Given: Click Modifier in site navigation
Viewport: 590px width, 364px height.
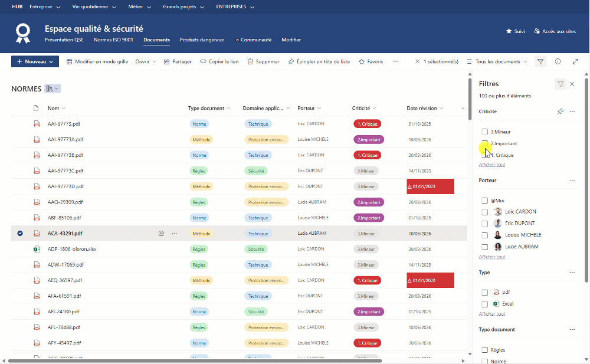Looking at the screenshot, I should coord(291,40).
